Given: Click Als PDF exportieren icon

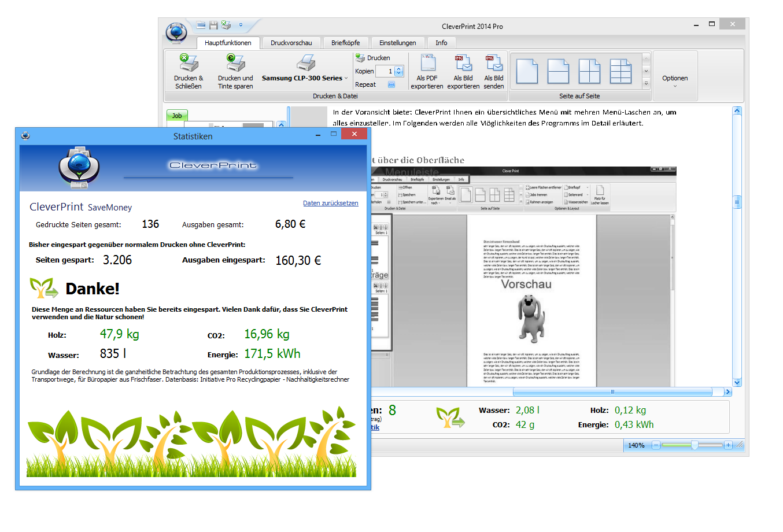Looking at the screenshot, I should tap(427, 64).
